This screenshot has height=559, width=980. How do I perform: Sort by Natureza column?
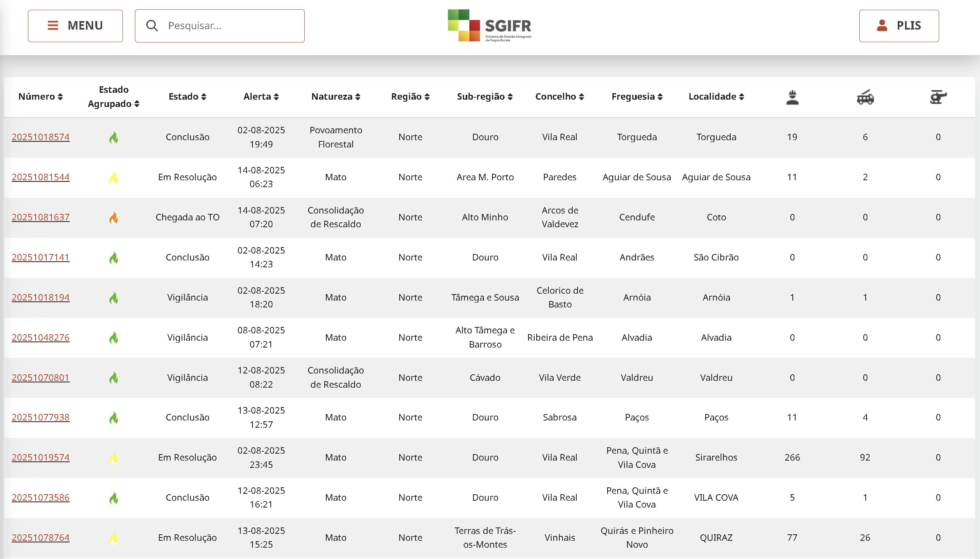[336, 97]
